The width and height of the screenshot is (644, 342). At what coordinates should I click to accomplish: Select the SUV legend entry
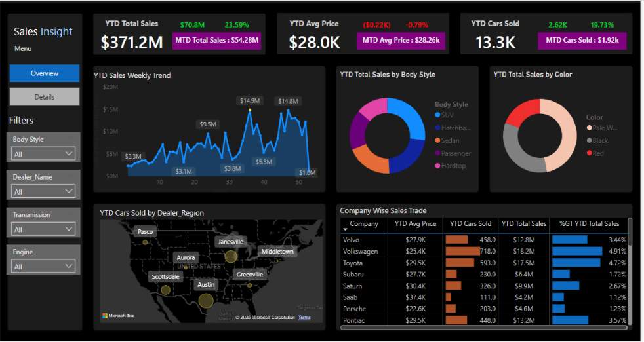445,115
